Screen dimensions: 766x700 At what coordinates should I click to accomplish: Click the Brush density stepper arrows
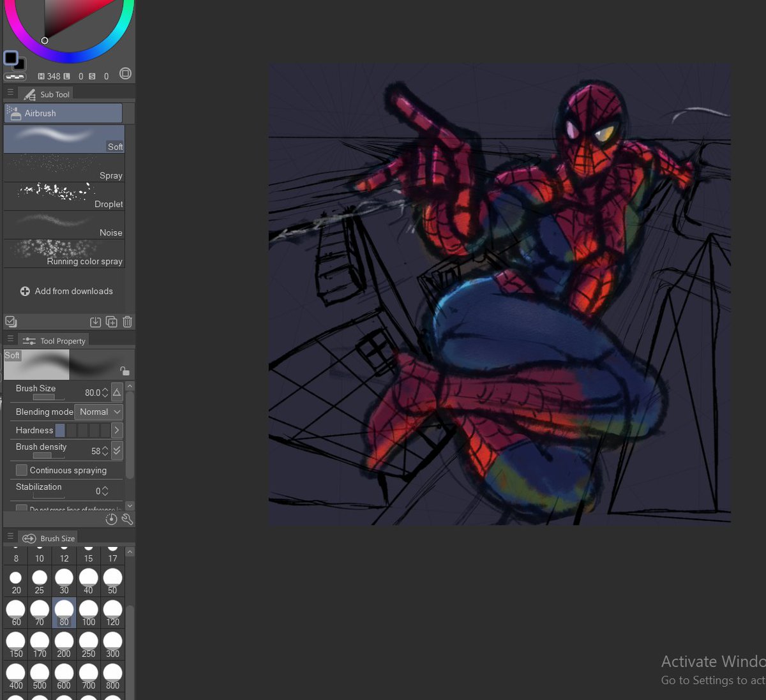pyautogui.click(x=105, y=451)
